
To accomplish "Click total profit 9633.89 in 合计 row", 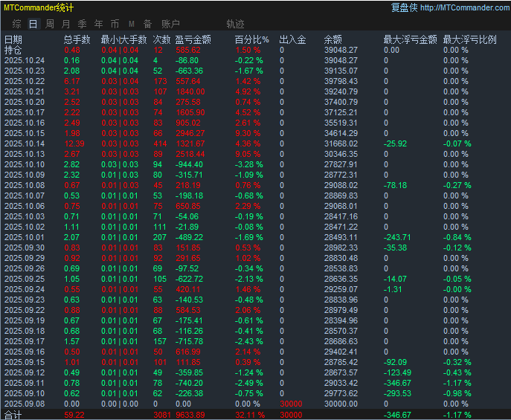I will (x=190, y=415).
